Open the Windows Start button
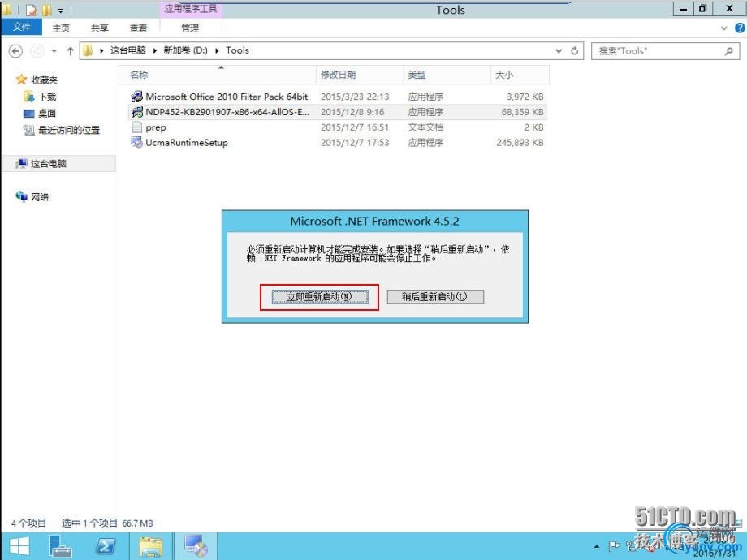747x560 pixels. (x=19, y=546)
